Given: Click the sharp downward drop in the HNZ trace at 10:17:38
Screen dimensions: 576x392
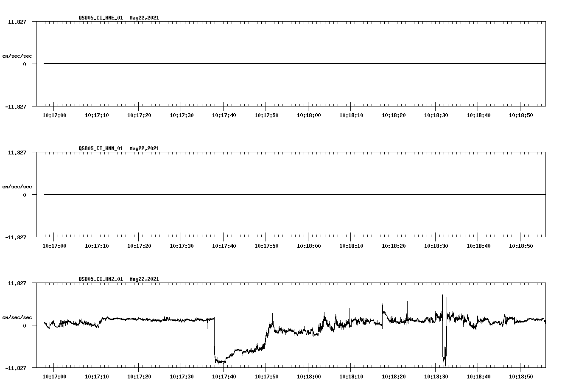Looking at the screenshot, I should (x=215, y=339).
